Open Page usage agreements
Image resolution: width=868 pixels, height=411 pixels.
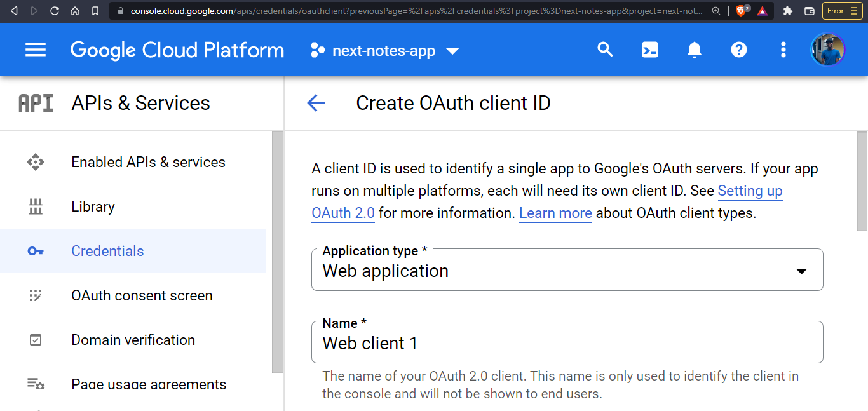pos(133,384)
